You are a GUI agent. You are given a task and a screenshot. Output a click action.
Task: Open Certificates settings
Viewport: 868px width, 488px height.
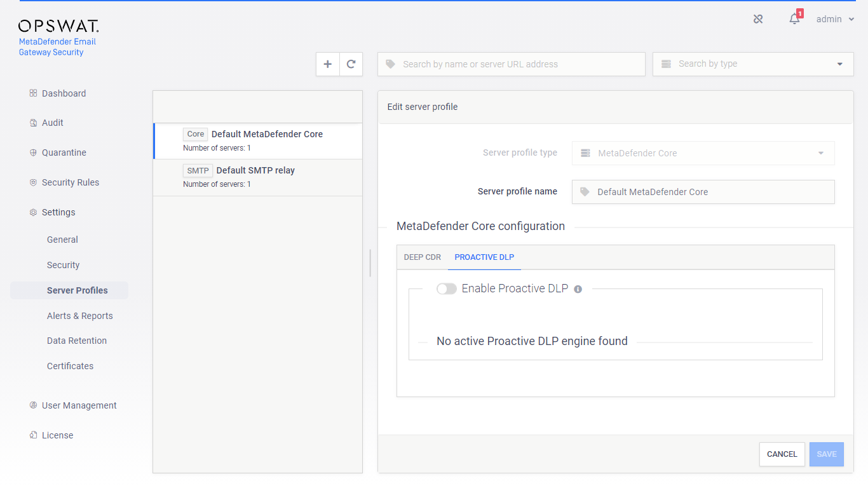click(x=70, y=366)
